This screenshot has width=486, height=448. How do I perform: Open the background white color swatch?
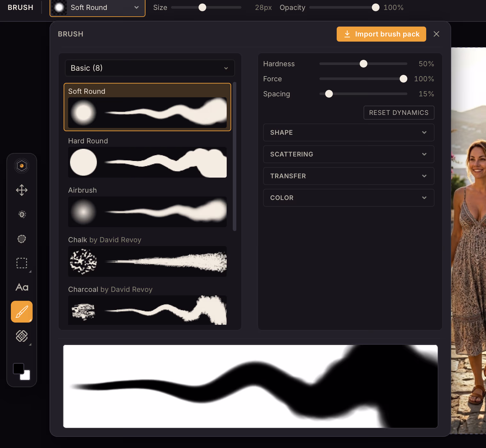click(26, 376)
